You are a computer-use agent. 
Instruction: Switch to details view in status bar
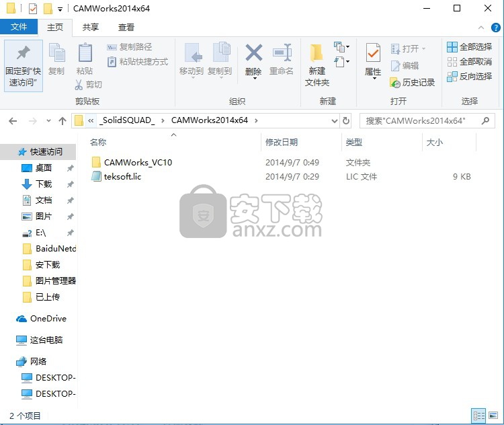pyautogui.click(x=478, y=416)
